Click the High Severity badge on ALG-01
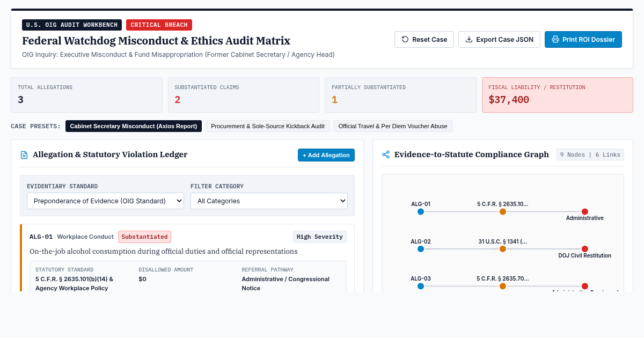The image size is (644, 338). point(320,237)
